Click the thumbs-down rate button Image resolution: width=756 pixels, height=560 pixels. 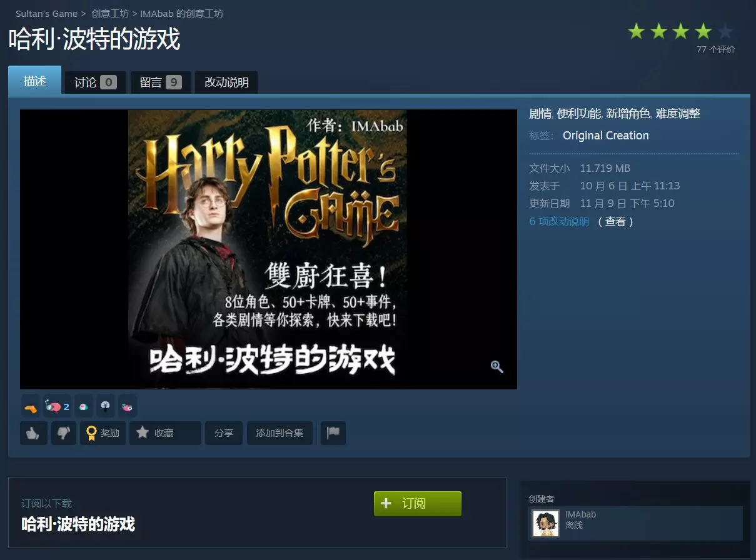(64, 432)
